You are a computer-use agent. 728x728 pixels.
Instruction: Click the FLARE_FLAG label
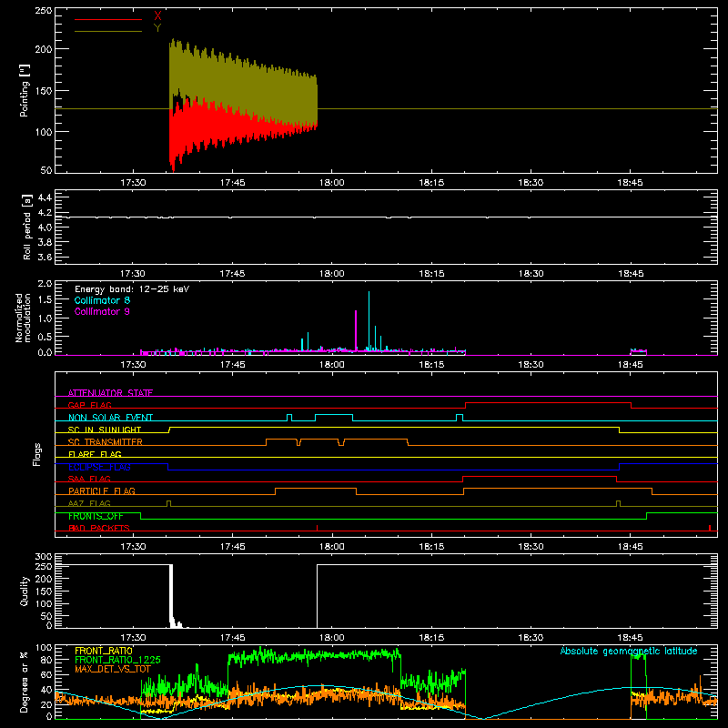click(95, 454)
